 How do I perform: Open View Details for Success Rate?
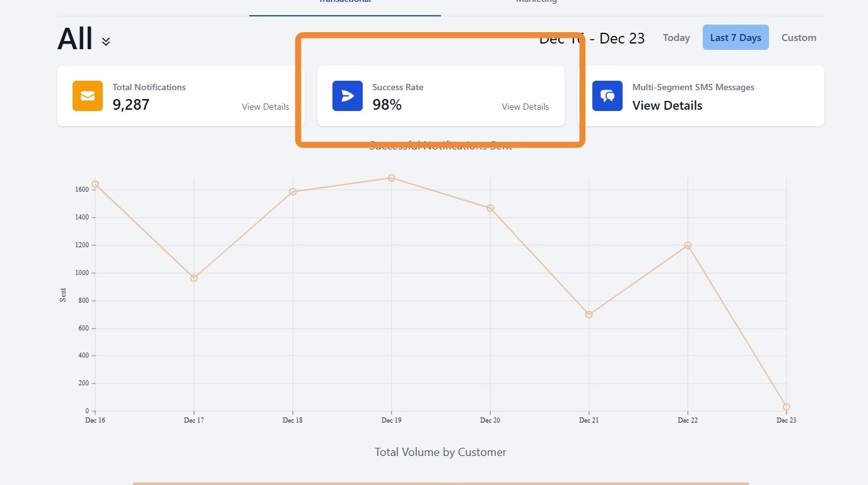[x=525, y=107]
